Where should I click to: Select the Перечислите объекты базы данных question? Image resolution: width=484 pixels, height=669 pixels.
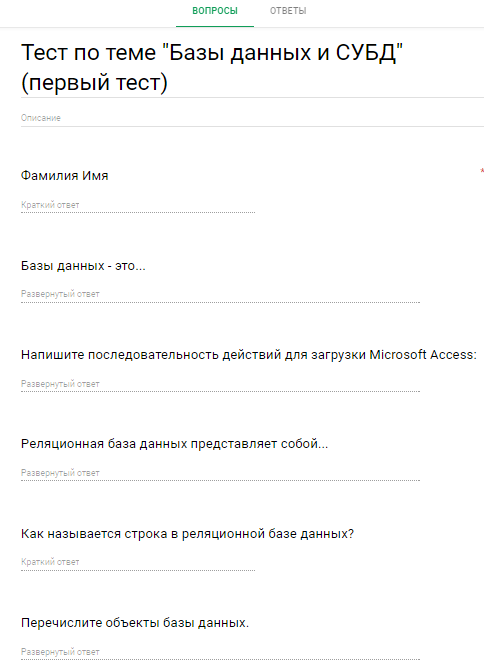click(135, 623)
